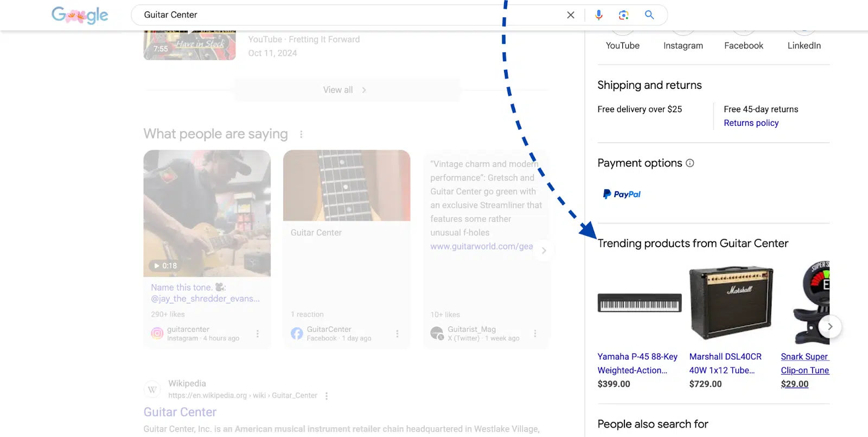Show next posts with the carousel arrow

(544, 250)
